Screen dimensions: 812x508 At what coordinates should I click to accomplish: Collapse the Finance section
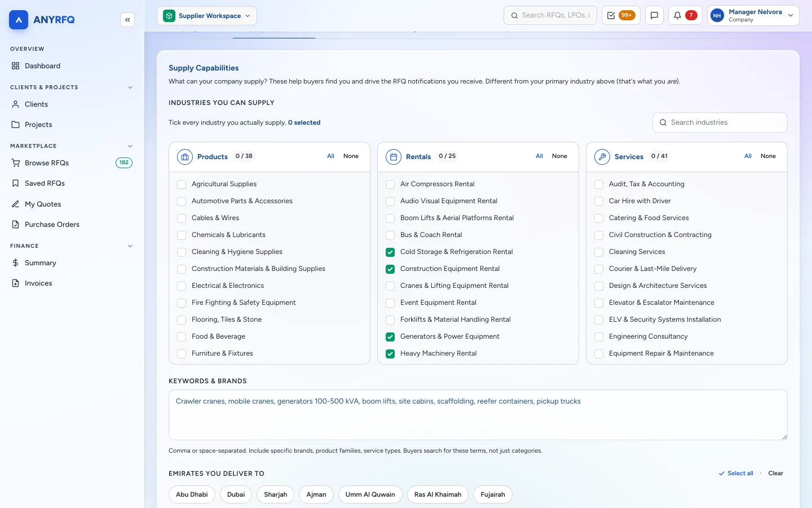pos(130,246)
